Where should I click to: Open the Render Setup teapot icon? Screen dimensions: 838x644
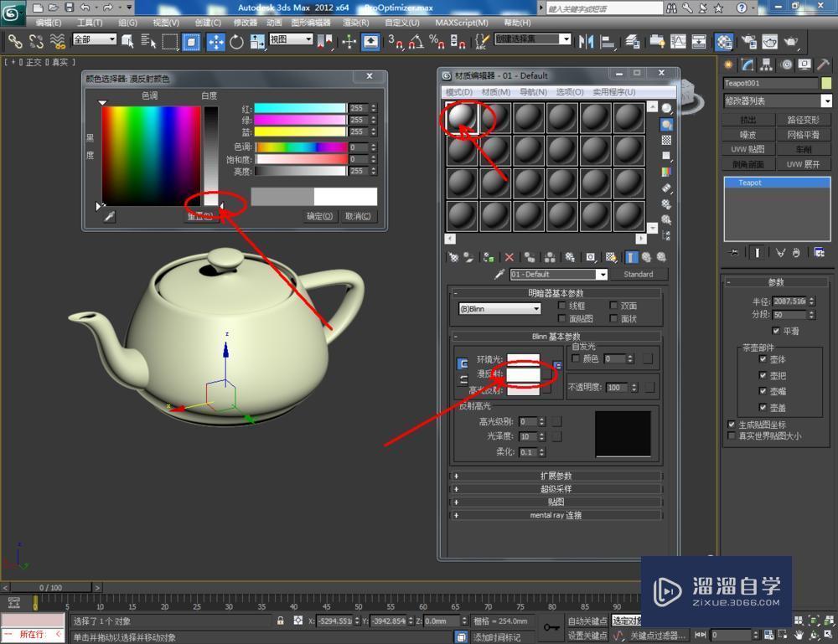click(747, 42)
